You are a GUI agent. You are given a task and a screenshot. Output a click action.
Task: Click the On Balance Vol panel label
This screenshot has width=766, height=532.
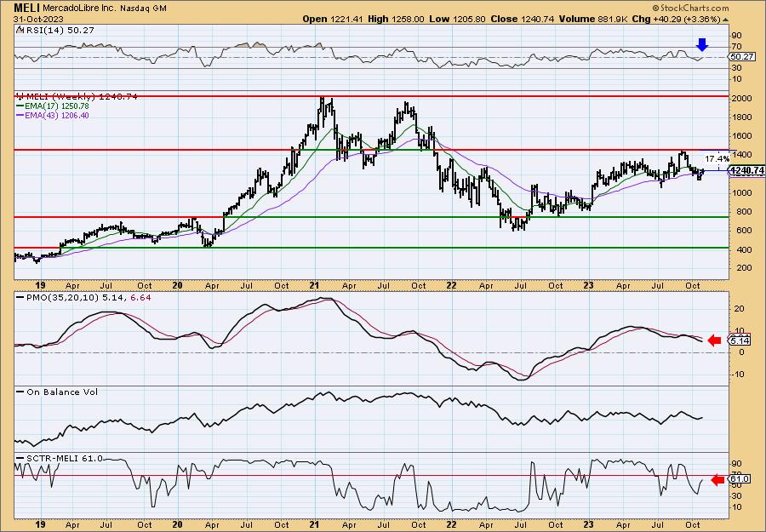[x=61, y=392]
